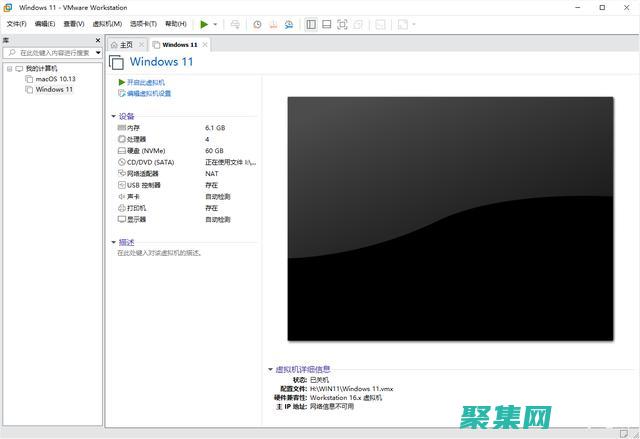Open the 文件(F) menu
640x439 pixels.
pos(16,24)
